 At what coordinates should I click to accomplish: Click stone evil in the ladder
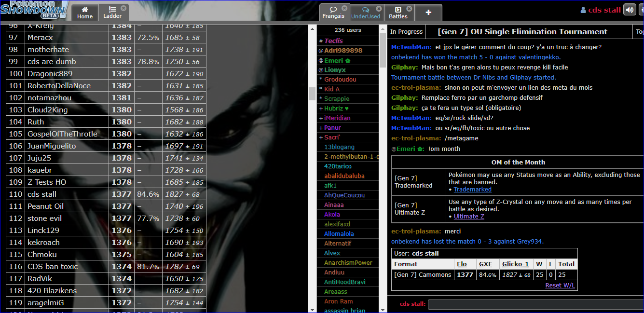44,218
